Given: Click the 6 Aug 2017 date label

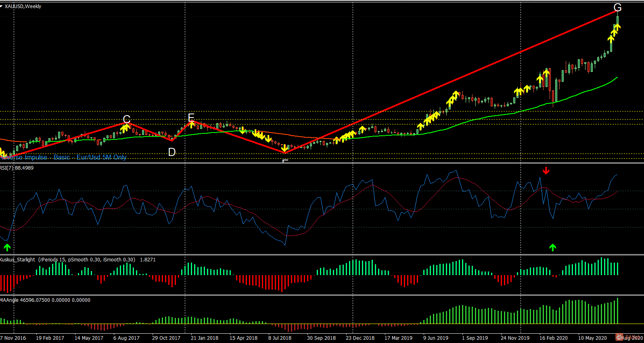Looking at the screenshot, I should click(126, 338).
